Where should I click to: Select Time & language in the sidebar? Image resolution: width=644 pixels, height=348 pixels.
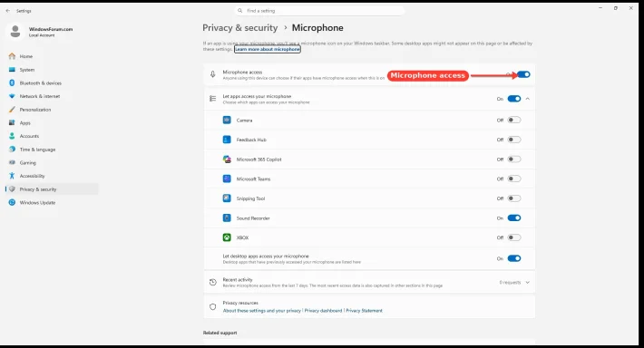[53, 150]
